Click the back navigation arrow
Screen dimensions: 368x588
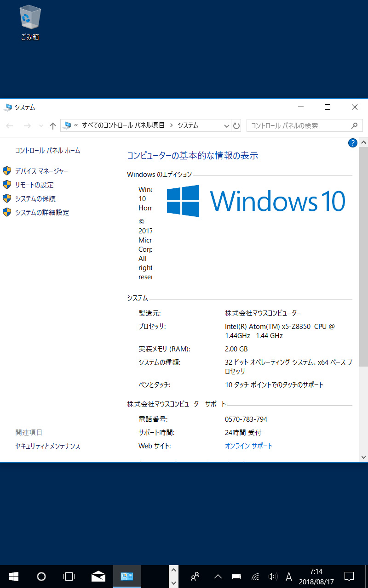[9, 125]
